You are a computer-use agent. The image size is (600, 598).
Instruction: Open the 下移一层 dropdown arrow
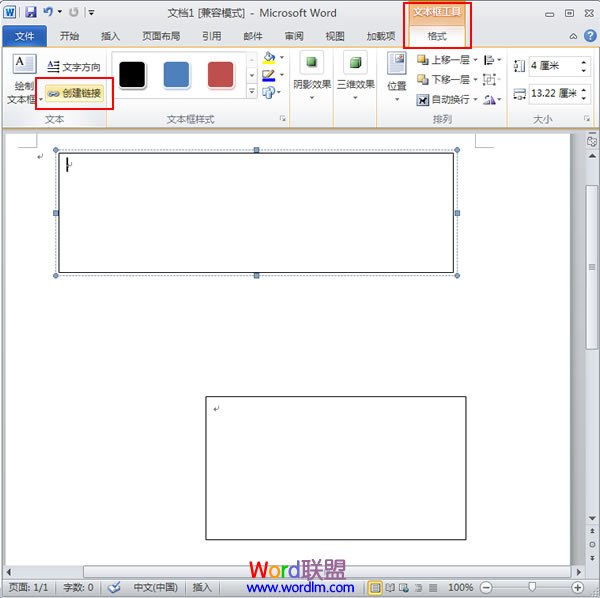[x=475, y=79]
